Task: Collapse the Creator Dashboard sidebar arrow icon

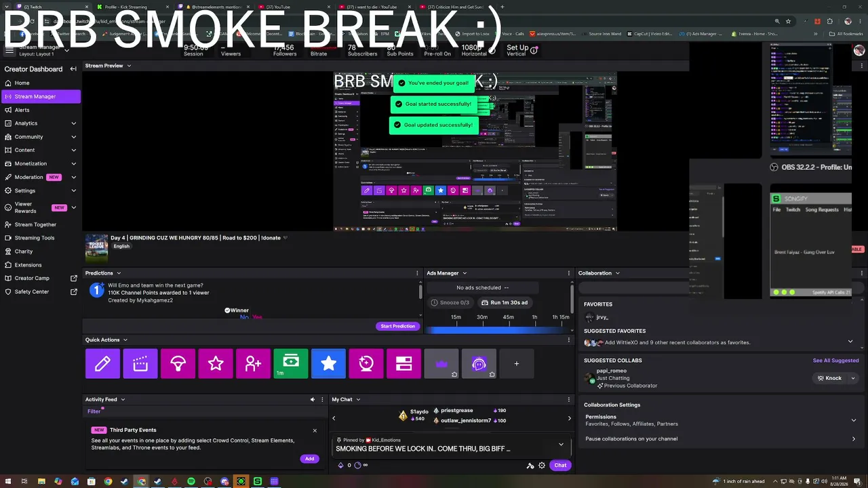Action: pos(73,69)
